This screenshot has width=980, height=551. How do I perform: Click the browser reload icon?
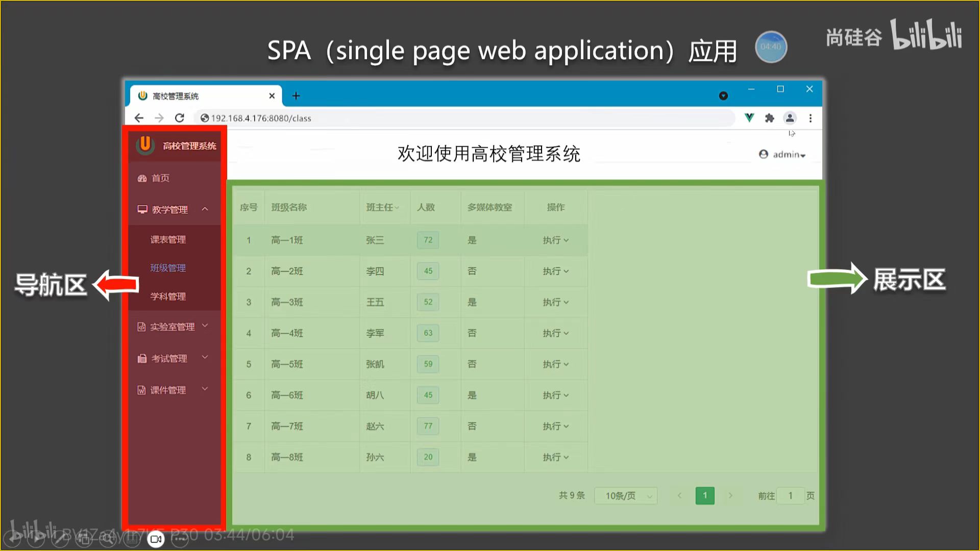[x=180, y=118]
